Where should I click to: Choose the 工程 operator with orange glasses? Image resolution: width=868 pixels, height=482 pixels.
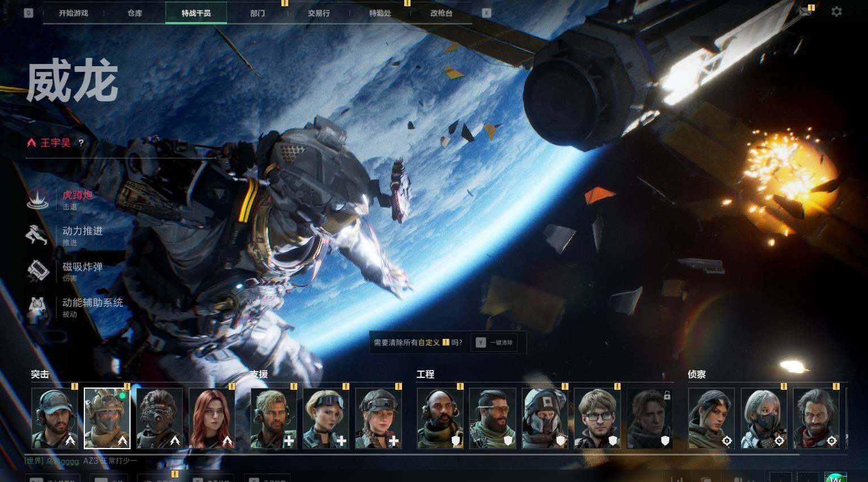(x=493, y=418)
